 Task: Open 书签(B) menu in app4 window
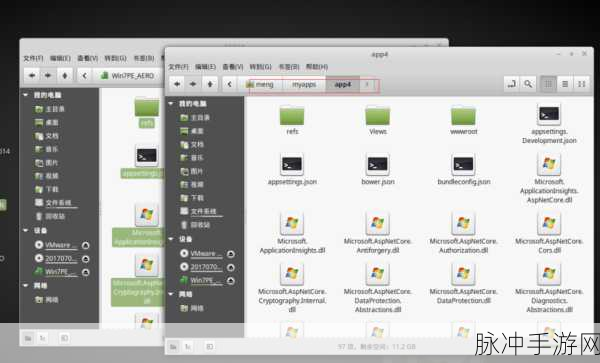tap(289, 67)
